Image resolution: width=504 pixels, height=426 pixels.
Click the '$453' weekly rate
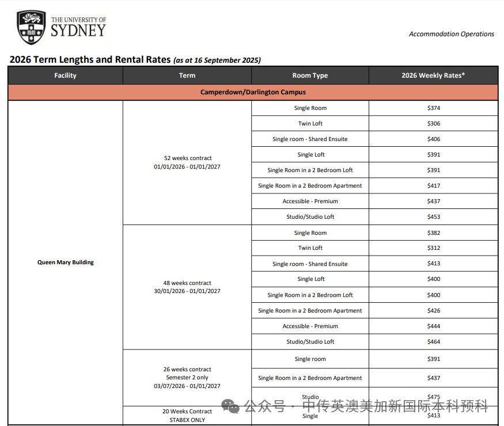(x=434, y=217)
